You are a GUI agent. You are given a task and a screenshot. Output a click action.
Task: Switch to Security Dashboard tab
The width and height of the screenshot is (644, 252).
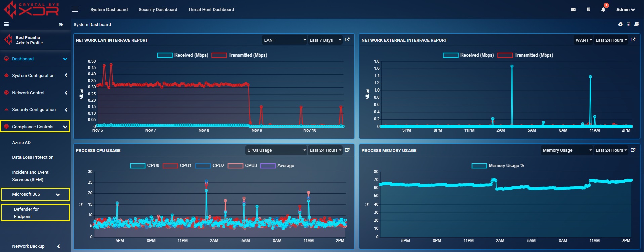click(158, 10)
